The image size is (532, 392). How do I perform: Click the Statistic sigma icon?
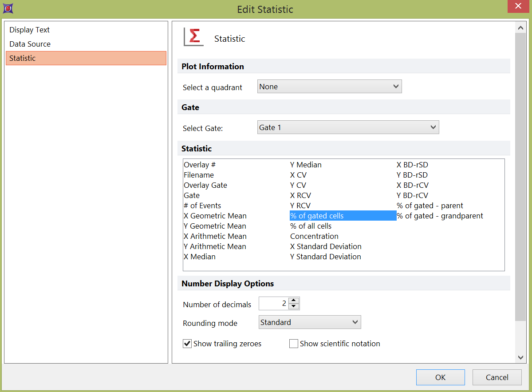(x=194, y=37)
